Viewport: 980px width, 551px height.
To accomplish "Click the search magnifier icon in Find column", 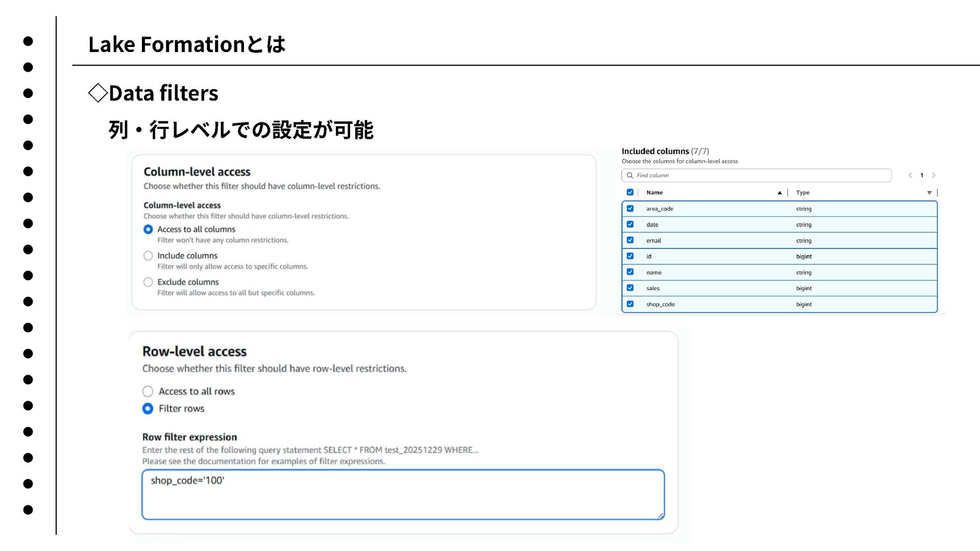I will (630, 176).
